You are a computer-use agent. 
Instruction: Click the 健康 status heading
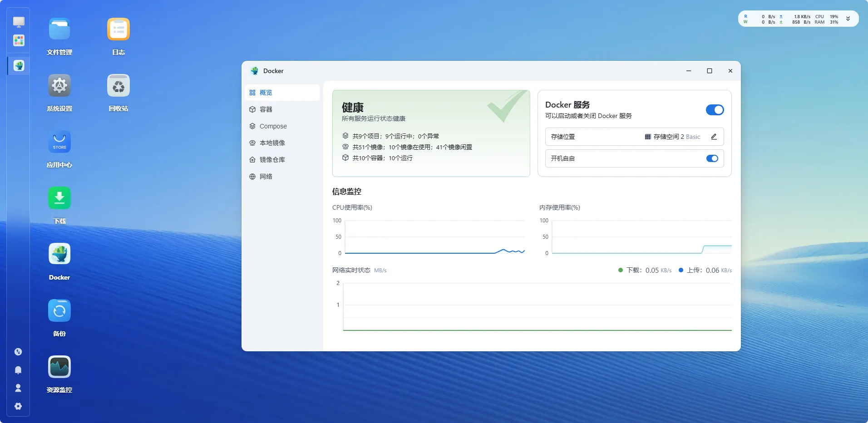point(353,108)
